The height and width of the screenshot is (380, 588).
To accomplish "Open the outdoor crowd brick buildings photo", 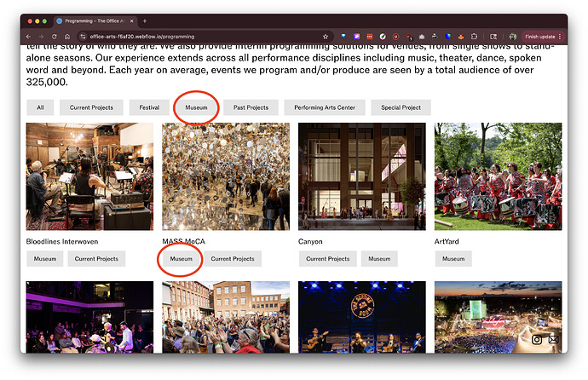I will 226,317.
